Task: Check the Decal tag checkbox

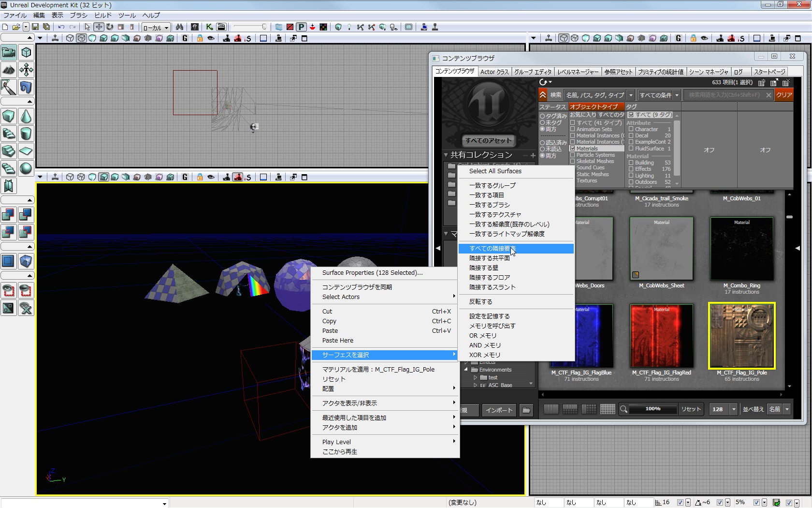Action: click(631, 135)
